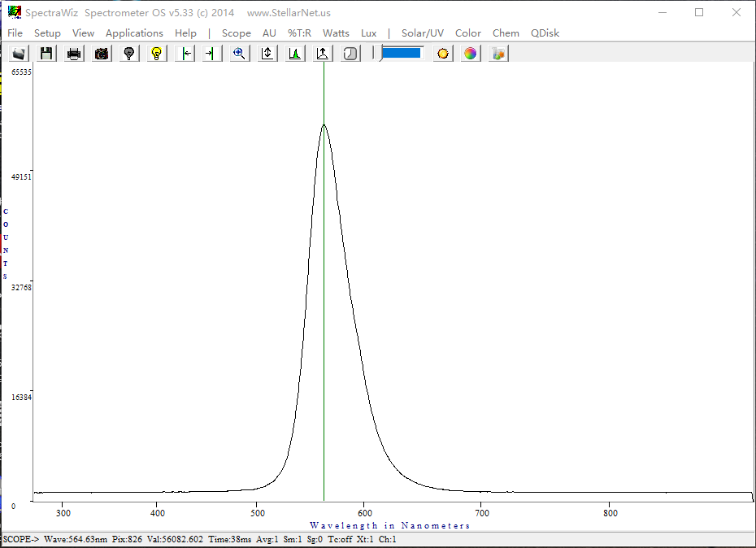Viewport: 756px width, 548px height.
Task: Move cursor left with green arrow icon
Action: coord(185,54)
